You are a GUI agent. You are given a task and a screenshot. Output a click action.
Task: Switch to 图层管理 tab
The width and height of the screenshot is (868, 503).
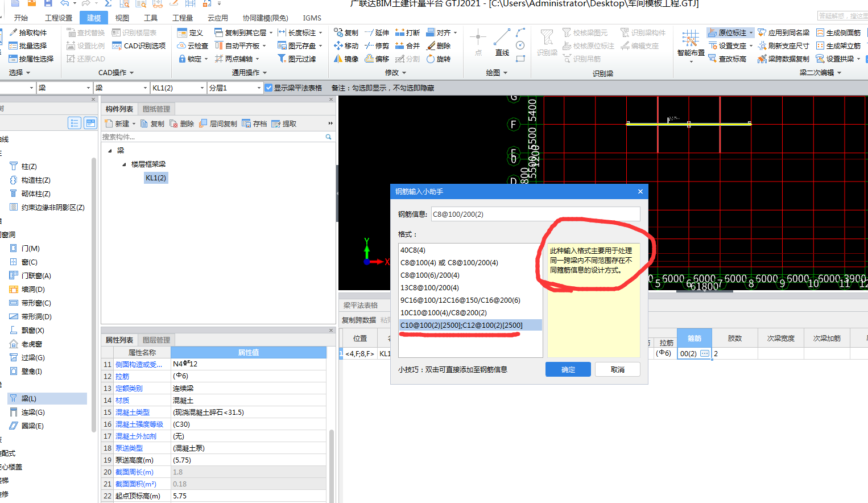[x=156, y=340]
